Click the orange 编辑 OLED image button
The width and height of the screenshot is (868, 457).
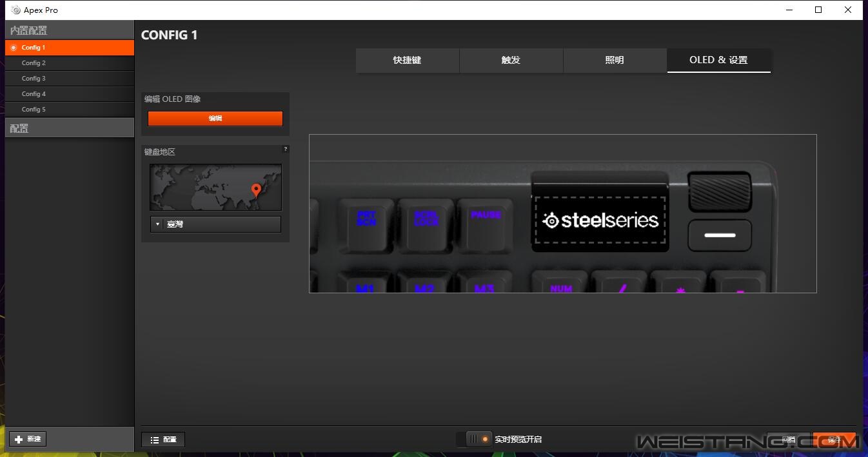tap(215, 119)
